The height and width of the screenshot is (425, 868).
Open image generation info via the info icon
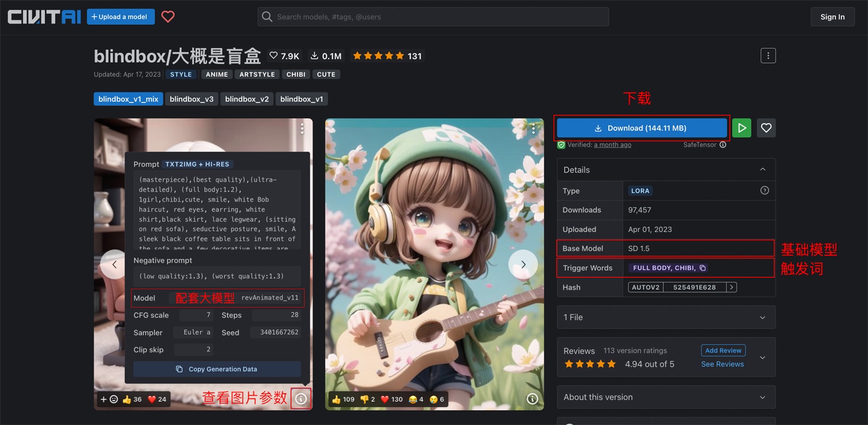[x=300, y=398]
